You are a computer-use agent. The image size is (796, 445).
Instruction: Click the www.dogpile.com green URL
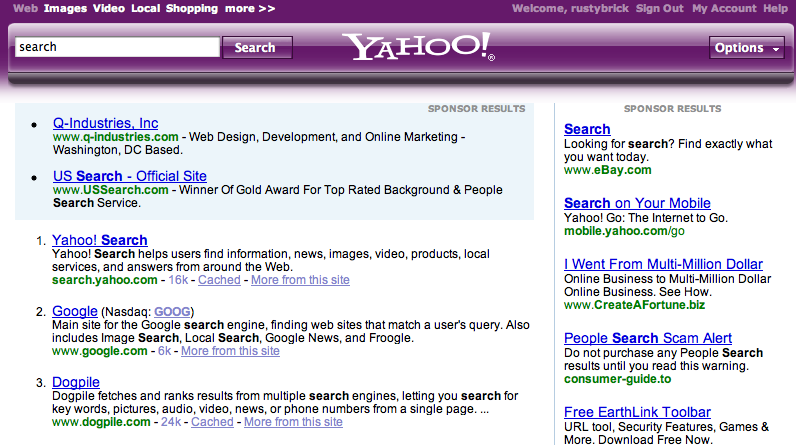(x=101, y=422)
